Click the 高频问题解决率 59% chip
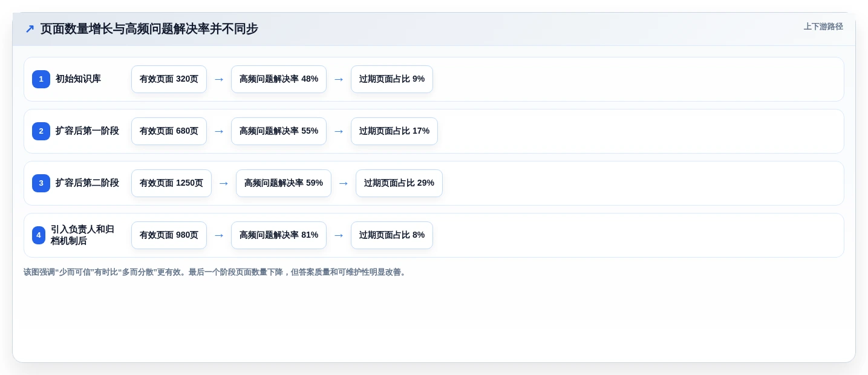 pyautogui.click(x=284, y=183)
